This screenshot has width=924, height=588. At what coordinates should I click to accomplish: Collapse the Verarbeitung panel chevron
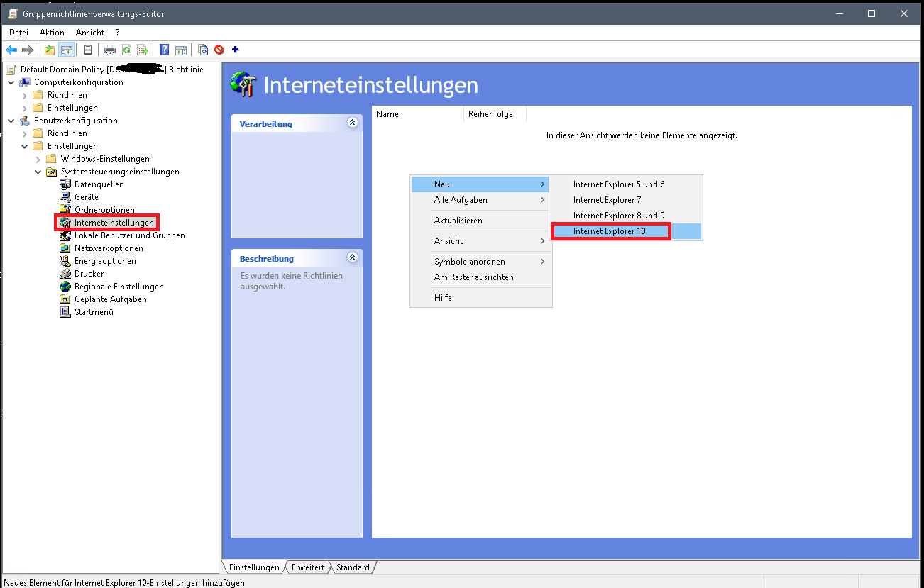coord(352,123)
